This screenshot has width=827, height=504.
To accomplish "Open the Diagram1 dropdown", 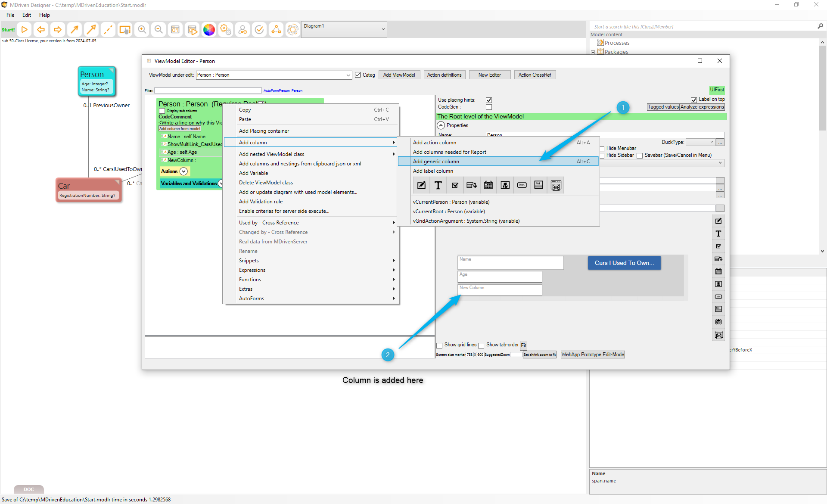I will pos(383,29).
